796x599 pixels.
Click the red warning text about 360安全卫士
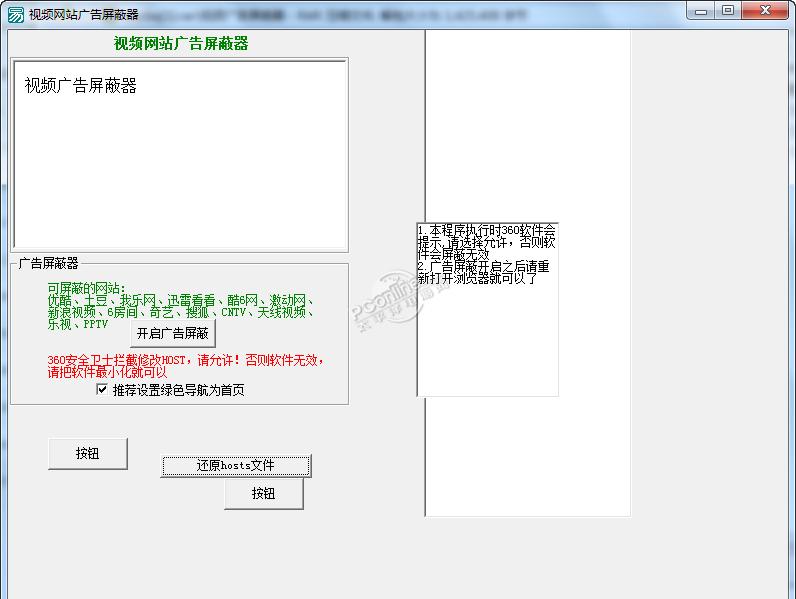[x=186, y=366]
